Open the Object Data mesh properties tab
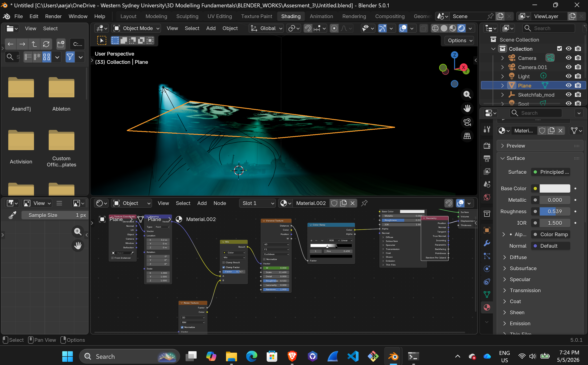Viewport: 588px width, 365px height. tap(487, 295)
